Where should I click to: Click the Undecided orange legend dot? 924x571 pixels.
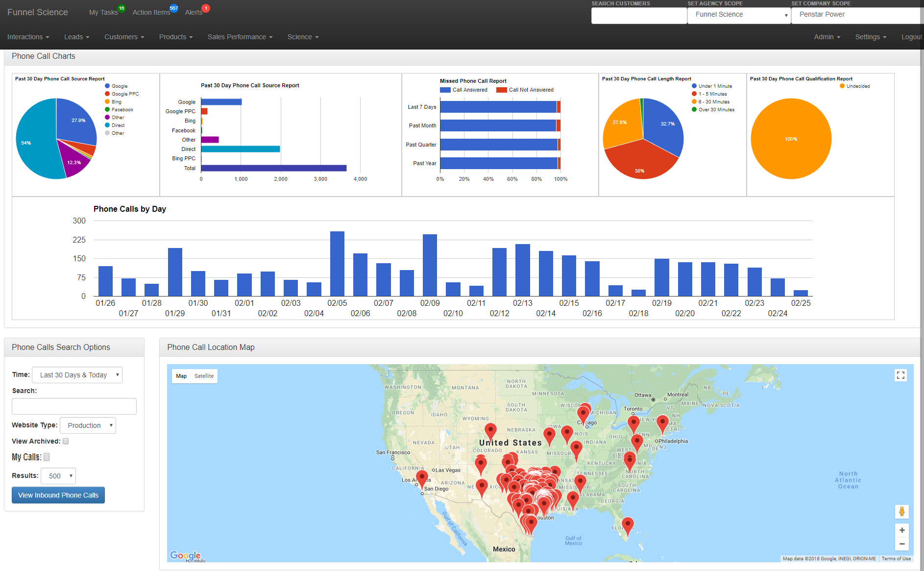click(842, 86)
